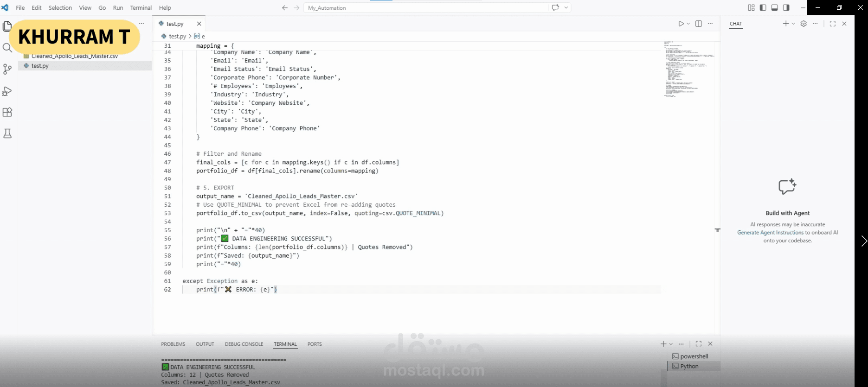
Task: Split the editor to the right
Action: pyautogui.click(x=699, y=24)
